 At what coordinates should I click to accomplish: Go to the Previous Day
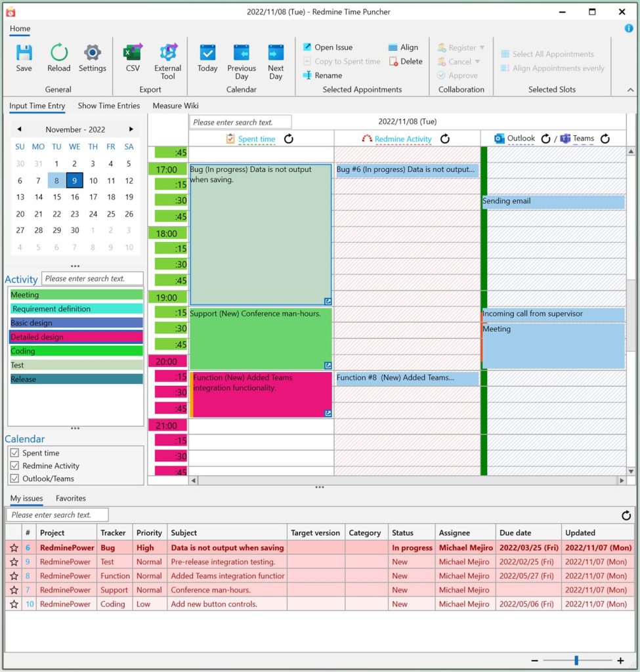click(x=242, y=52)
